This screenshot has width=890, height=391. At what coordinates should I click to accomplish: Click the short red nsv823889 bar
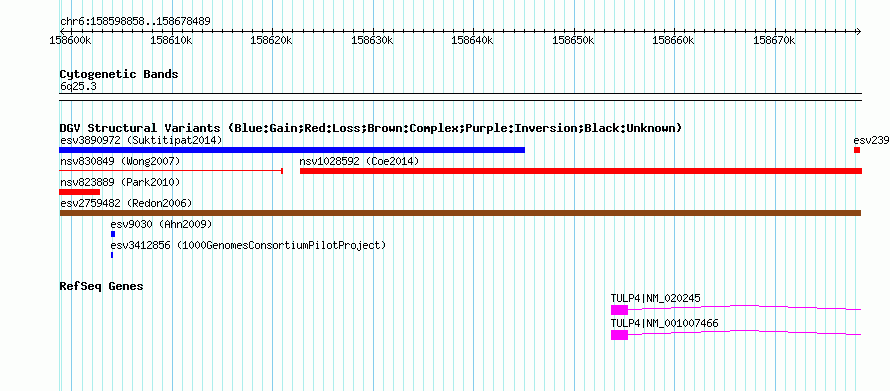(79, 192)
